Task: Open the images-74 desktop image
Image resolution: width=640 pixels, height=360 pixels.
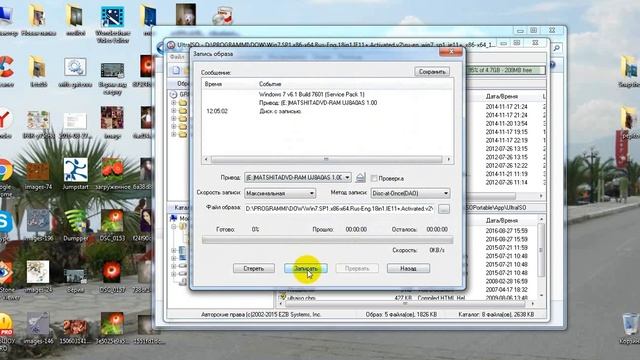Action: (x=38, y=176)
